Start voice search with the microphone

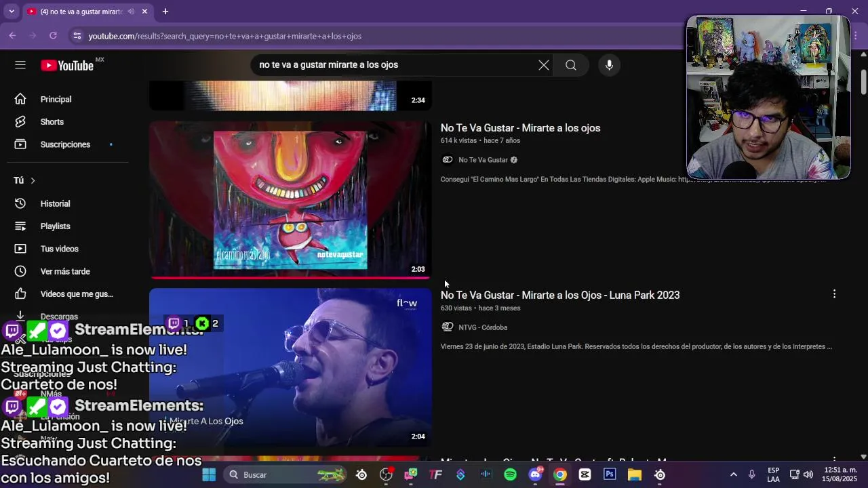pos(609,65)
